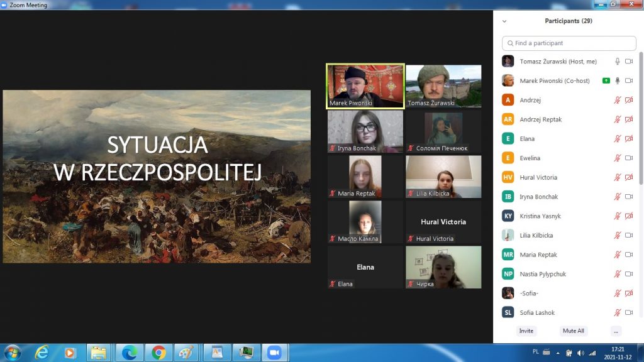Click Andrejz Reptak's muted microphone icon

pos(618,119)
